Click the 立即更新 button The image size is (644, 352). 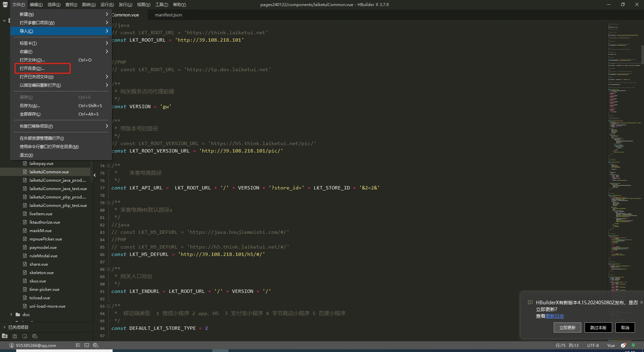567,327
